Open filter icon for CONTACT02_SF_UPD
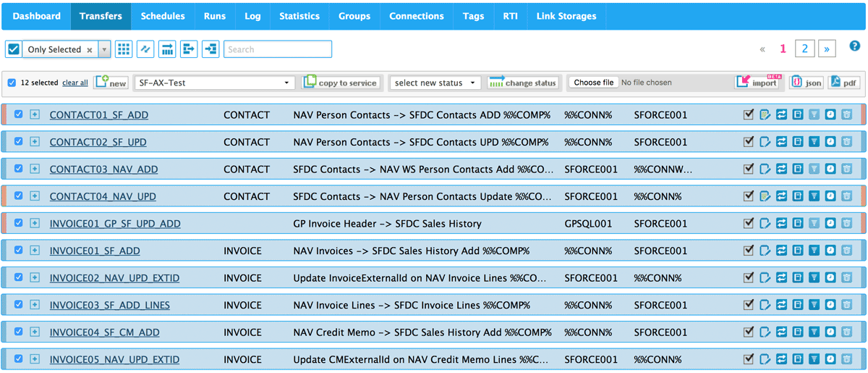The width and height of the screenshot is (868, 373). pyautogui.click(x=814, y=142)
